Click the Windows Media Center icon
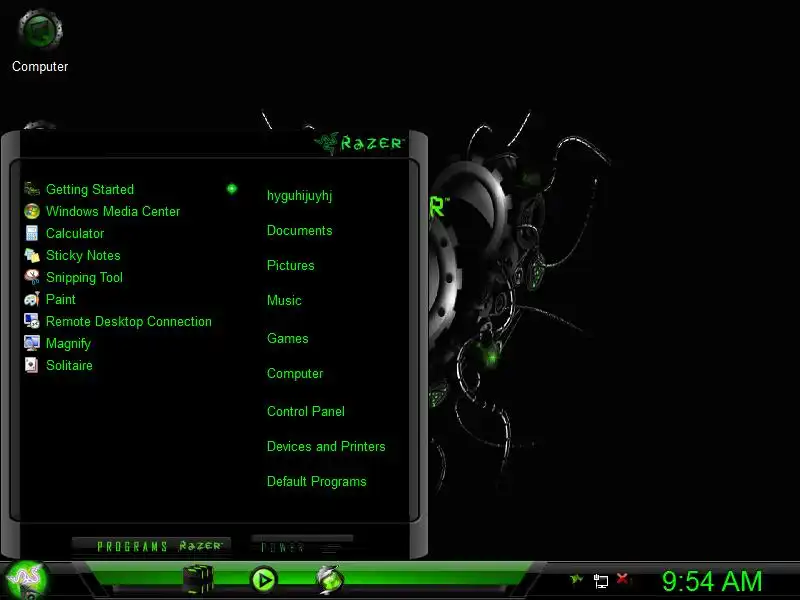The height and width of the screenshot is (600, 800). (x=32, y=211)
